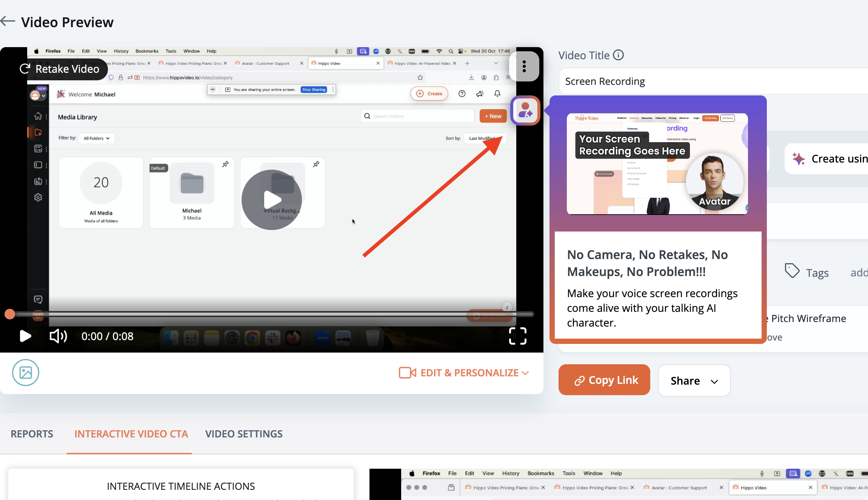Select the Interactive Video CTA tab

pyautogui.click(x=131, y=434)
